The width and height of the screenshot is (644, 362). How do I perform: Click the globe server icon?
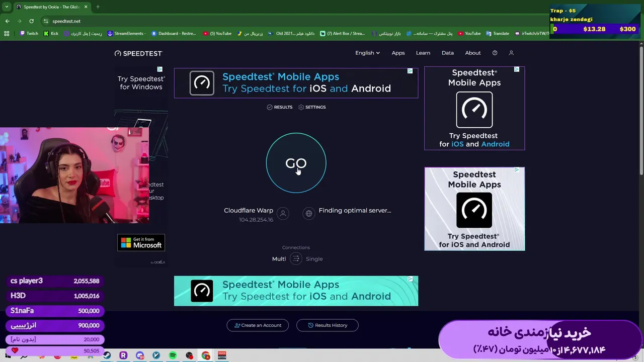309,214
